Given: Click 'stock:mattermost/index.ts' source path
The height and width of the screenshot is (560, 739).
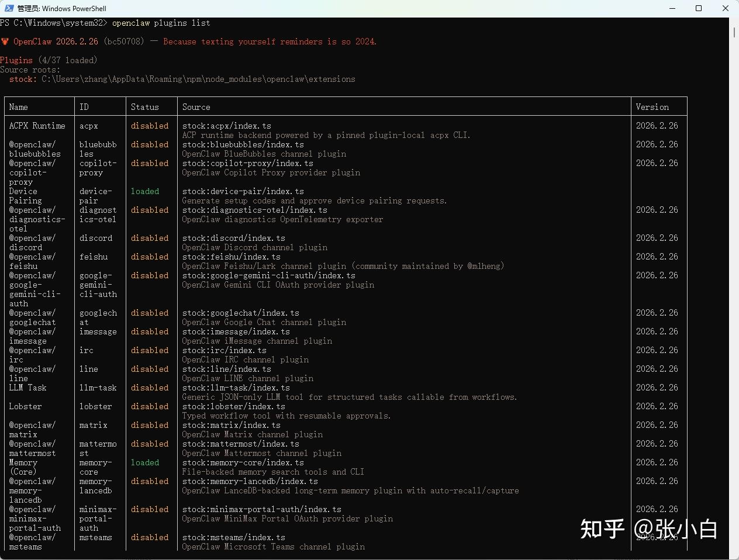Looking at the screenshot, I should pos(241,444).
